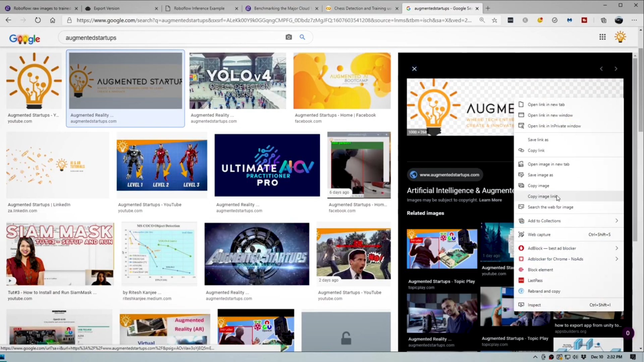The image size is (644, 362).
Task: Open the Google apps grid icon
Action: (x=602, y=37)
